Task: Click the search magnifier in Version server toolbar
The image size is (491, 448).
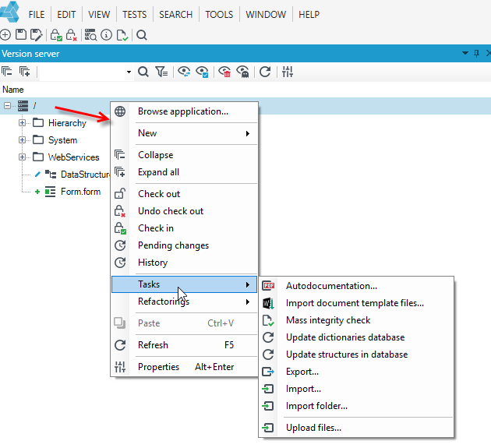Action: 143,72
